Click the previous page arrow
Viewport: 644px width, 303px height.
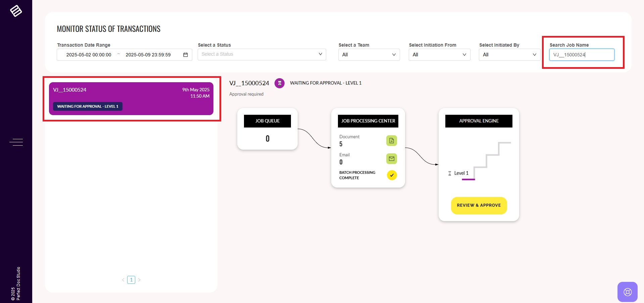[123, 280]
